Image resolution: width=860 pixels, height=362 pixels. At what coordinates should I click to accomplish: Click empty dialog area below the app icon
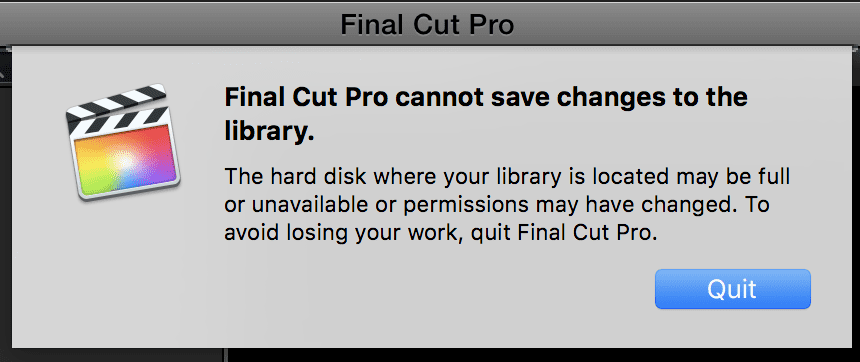point(121,274)
